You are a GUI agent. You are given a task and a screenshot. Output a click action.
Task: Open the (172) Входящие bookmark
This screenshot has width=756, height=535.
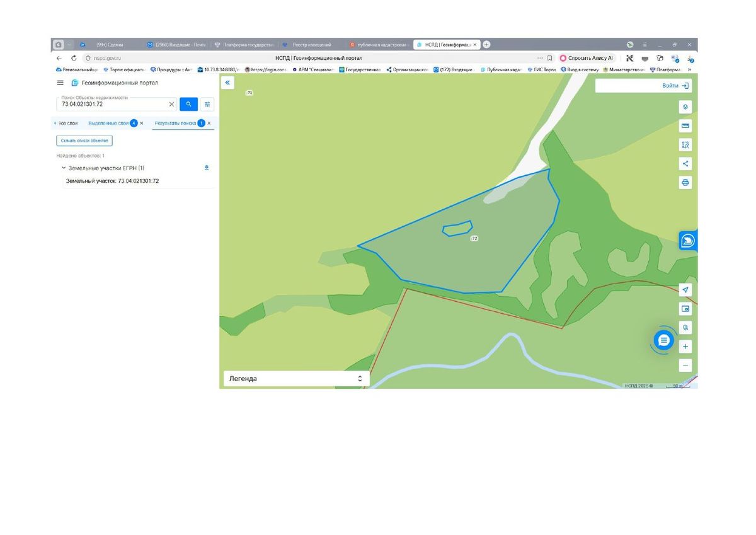tap(454, 69)
